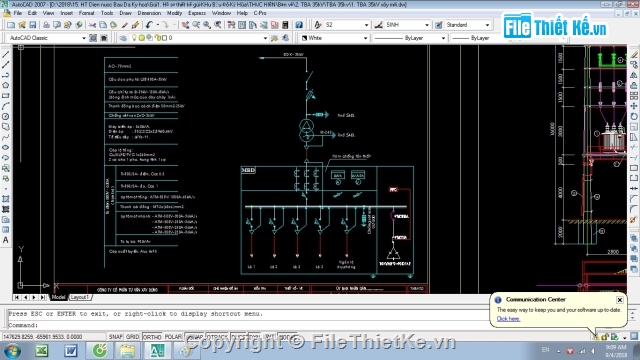Image resolution: width=640 pixels, height=360 pixels.
Task: Open Excel from the Windows taskbar
Action: (42, 351)
